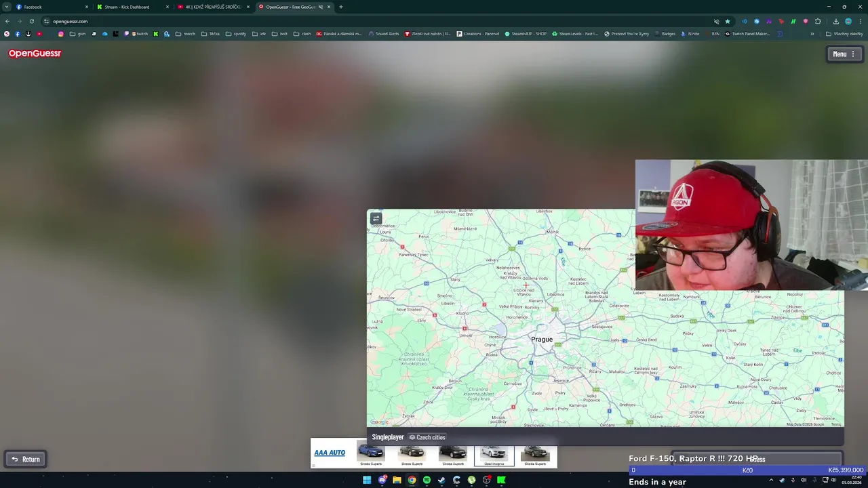This screenshot has width=868, height=488.
Task: Open the Twitch Panel Maker bookmark
Action: (x=747, y=34)
